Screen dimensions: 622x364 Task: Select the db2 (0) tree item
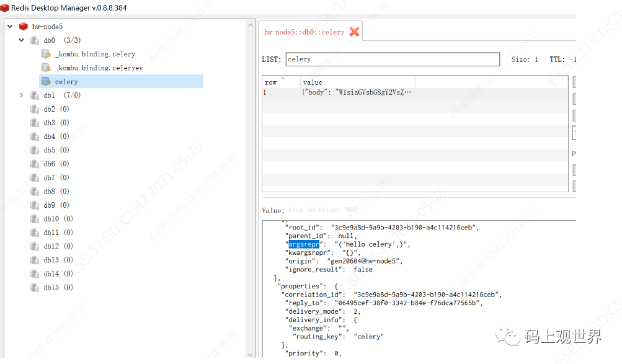click(x=56, y=109)
